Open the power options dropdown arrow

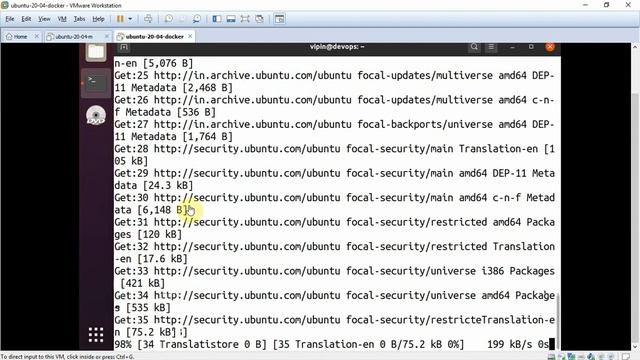coord(130,19)
